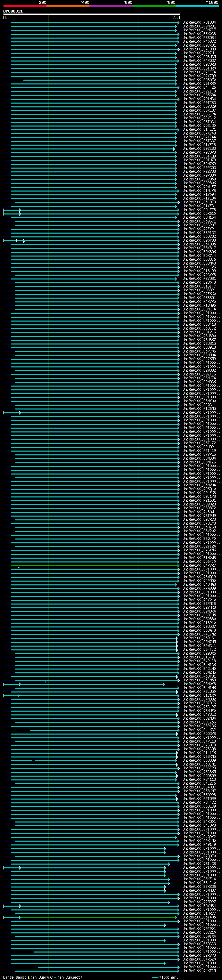This screenshot has height=980, width=222.
Task: Select the query name BP090811
Action: (x=13, y=11)
